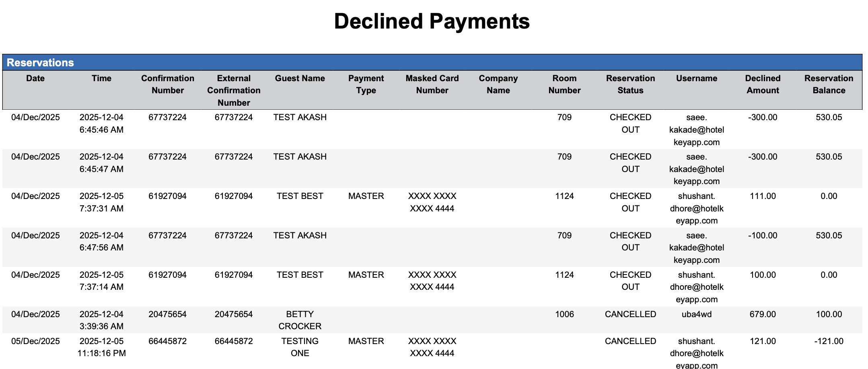Sort by the Date column header
This screenshot has width=868, height=369.
[x=35, y=78]
